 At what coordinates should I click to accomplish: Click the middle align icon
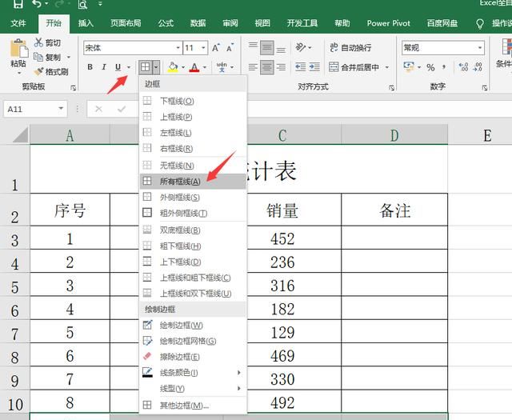tap(267, 48)
